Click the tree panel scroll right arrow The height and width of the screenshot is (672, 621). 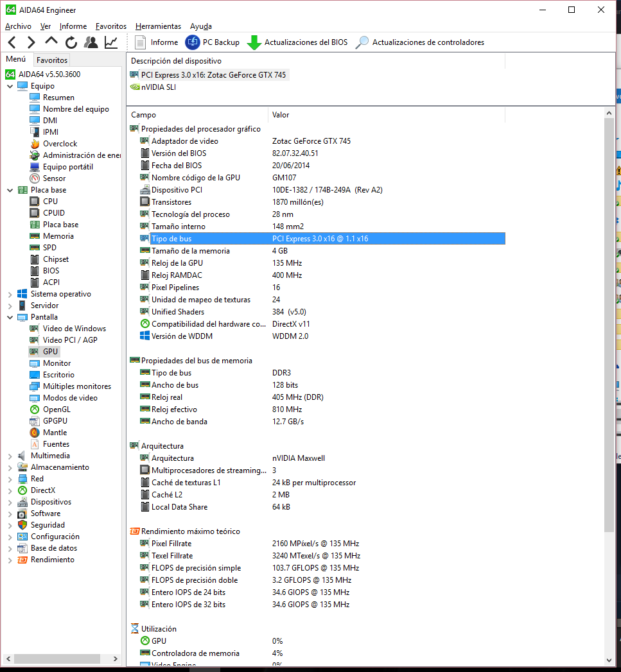point(115,659)
